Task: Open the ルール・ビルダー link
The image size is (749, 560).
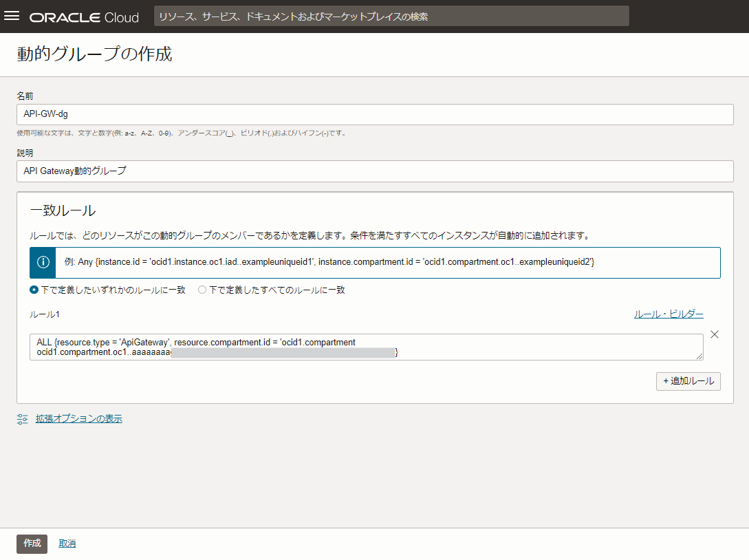Action: coord(669,314)
